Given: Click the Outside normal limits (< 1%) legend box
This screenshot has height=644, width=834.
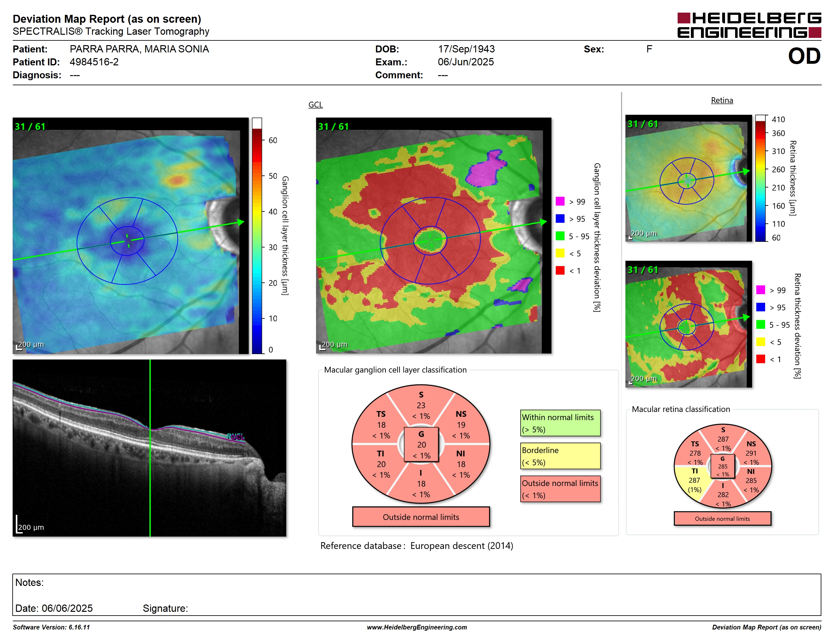Looking at the screenshot, I should pyautogui.click(x=560, y=489).
